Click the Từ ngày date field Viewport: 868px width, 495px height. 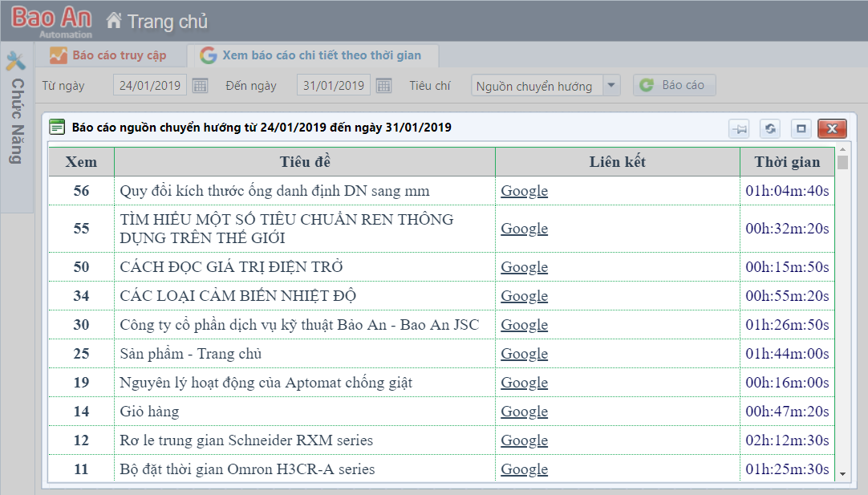tap(150, 86)
